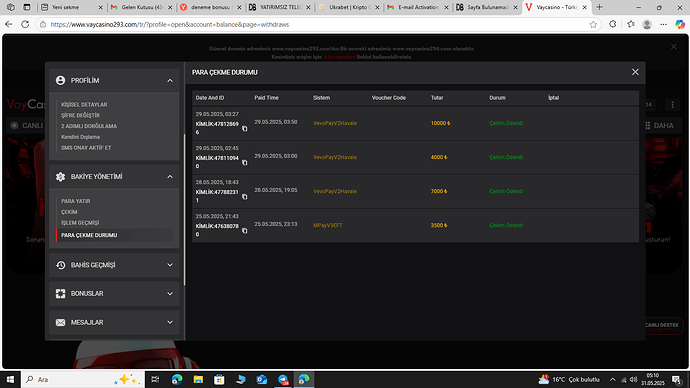Screen dimensions: 690x388
Task: Open Kendini Dışlama option
Action: pyautogui.click(x=81, y=137)
